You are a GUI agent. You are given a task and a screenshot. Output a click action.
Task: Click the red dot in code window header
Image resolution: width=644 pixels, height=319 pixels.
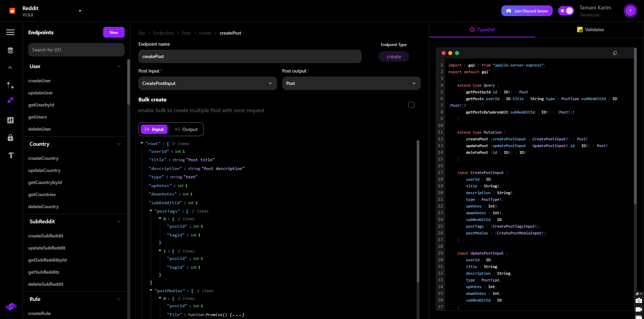click(444, 53)
